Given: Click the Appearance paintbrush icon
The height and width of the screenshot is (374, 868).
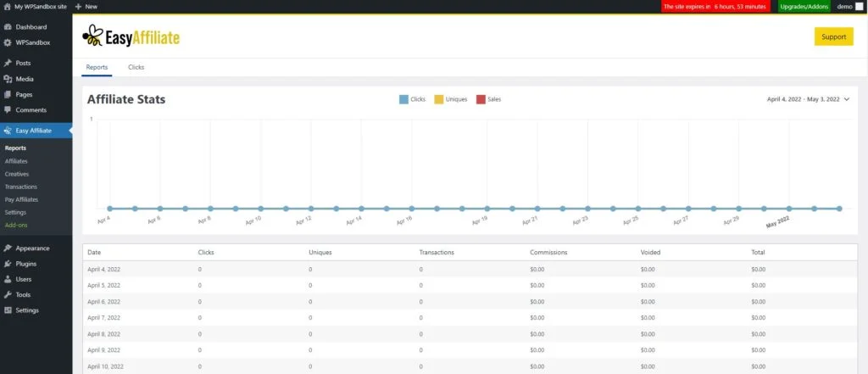Looking at the screenshot, I should tap(8, 248).
